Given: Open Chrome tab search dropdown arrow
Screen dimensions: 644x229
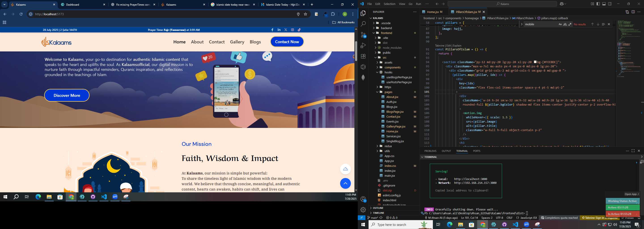Looking at the screenshot, I should tap(4, 4).
